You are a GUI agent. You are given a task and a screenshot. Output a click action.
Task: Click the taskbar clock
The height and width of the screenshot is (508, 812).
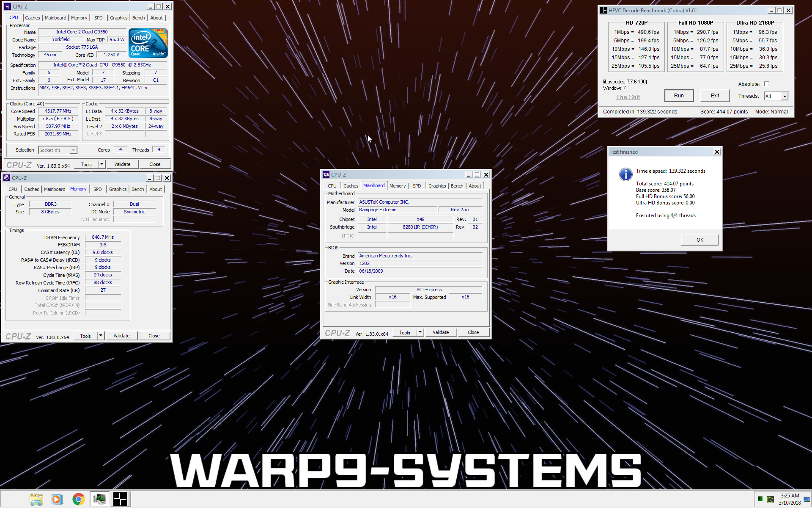click(x=789, y=499)
